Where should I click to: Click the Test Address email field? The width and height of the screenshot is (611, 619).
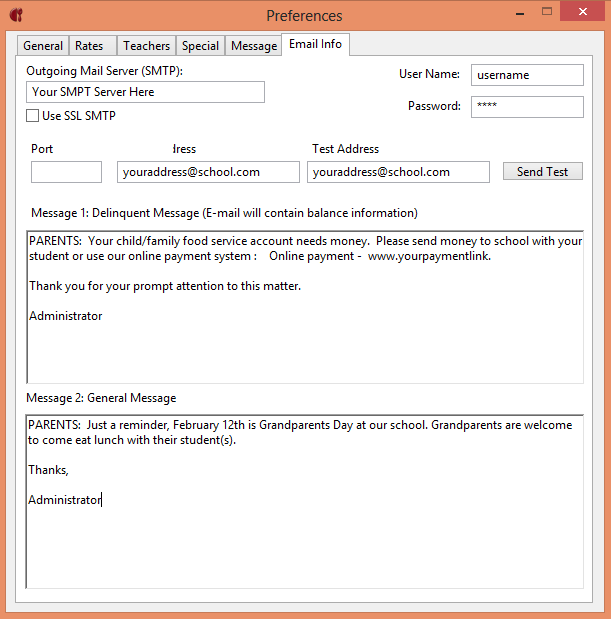pyautogui.click(x=398, y=172)
